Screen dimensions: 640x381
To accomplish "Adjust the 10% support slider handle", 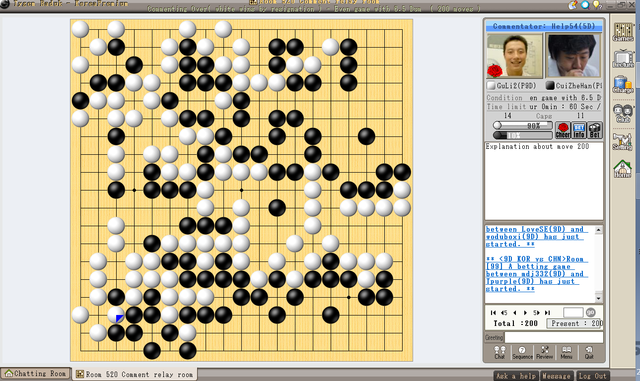I will [498, 135].
